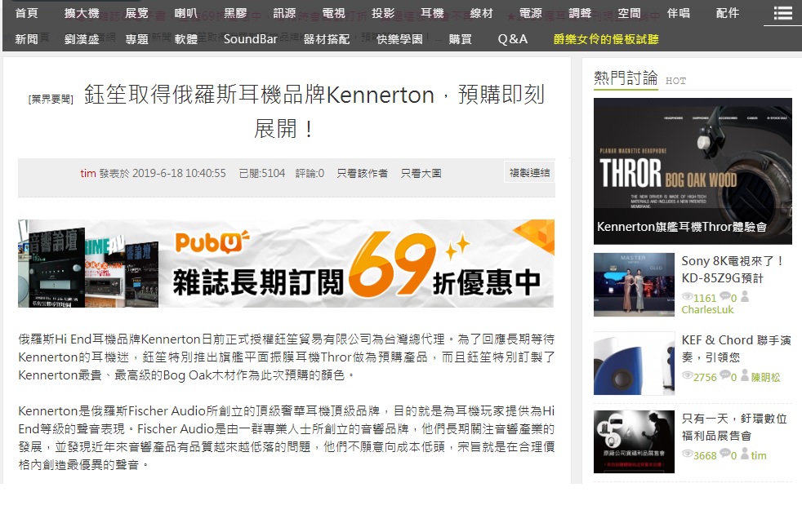Click the user icon beside 陳朋松
The image size is (802, 532).
(x=745, y=375)
